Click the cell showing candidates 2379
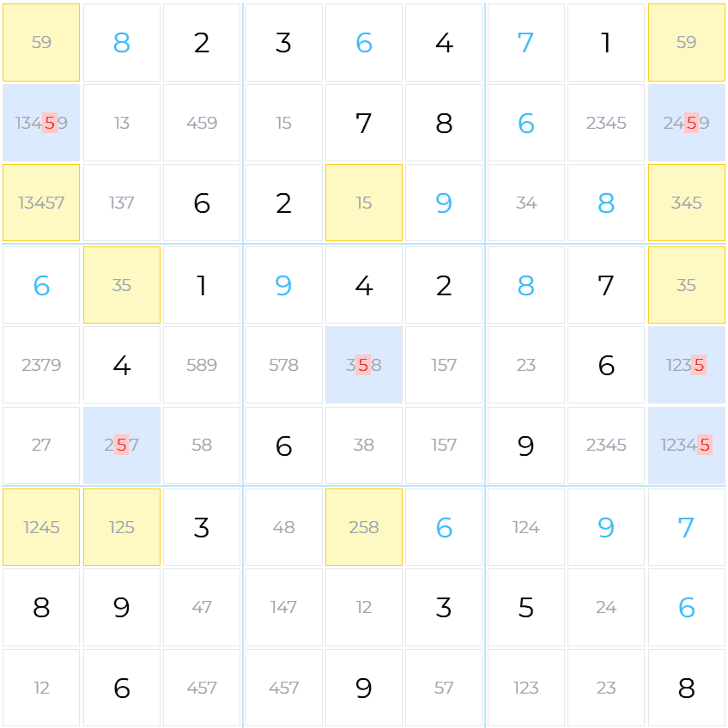The width and height of the screenshot is (728, 728). (x=41, y=365)
